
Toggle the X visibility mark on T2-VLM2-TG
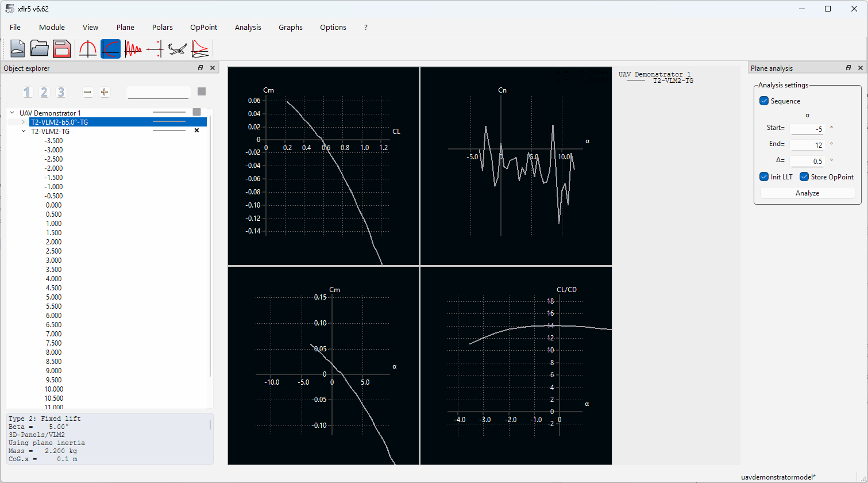(197, 131)
